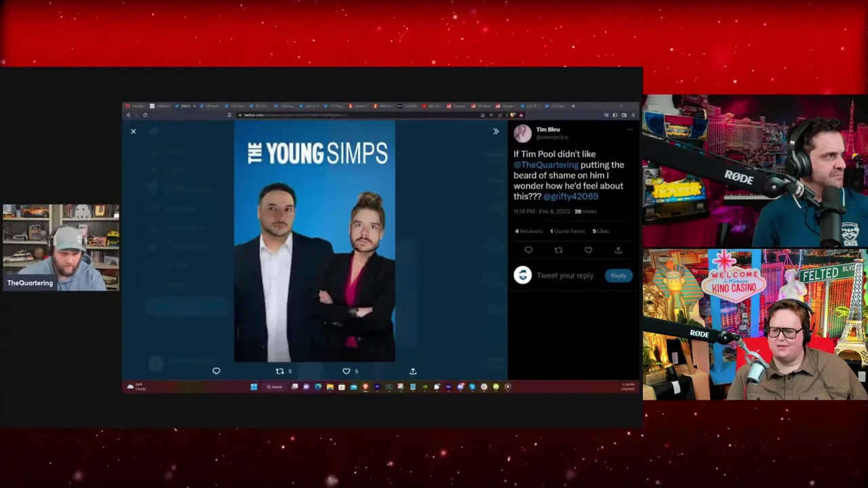The width and height of the screenshot is (868, 488).
Task: Open a new browser tab with the plus button
Action: pos(573,106)
